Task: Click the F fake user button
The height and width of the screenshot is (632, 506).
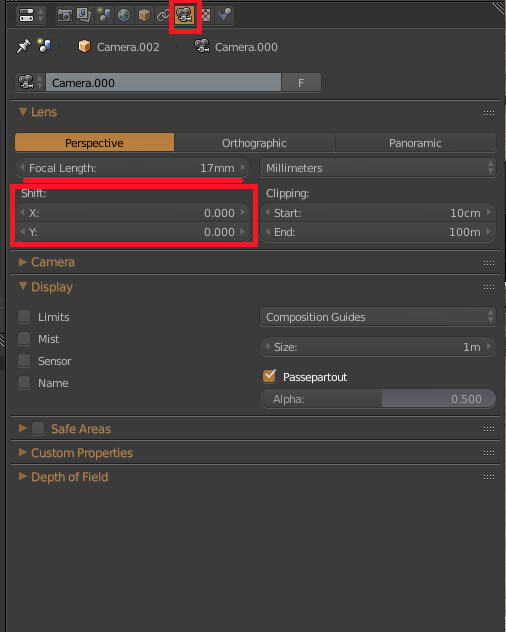Action: (301, 83)
